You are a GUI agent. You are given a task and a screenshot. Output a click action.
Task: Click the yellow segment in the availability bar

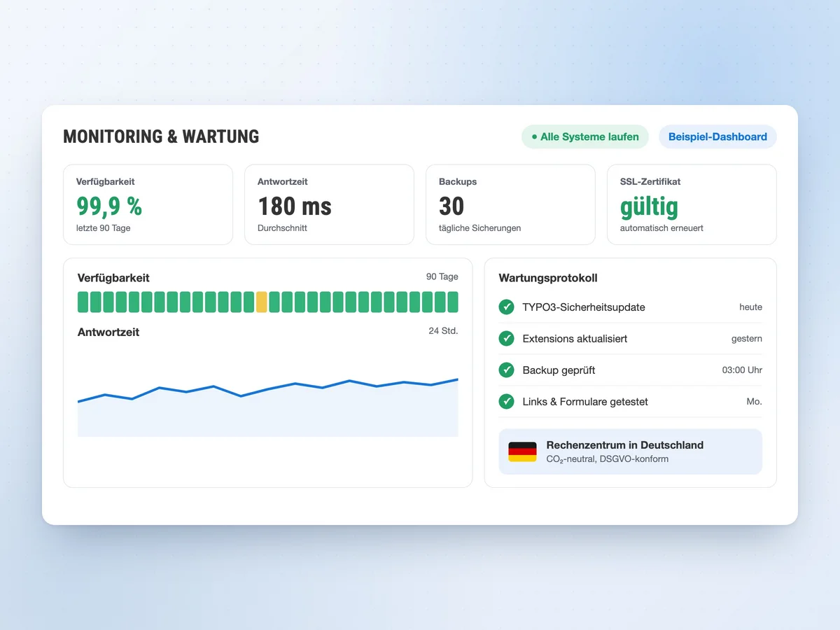pos(262,302)
